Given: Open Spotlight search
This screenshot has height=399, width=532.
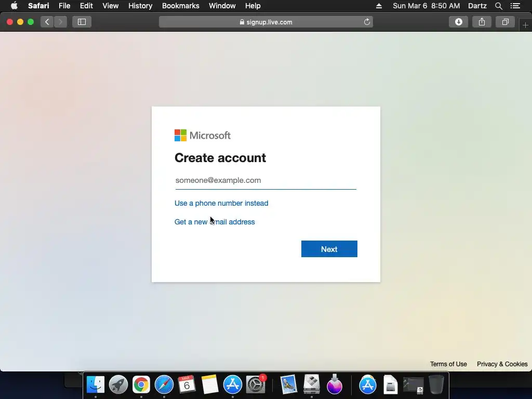Looking at the screenshot, I should [498, 6].
